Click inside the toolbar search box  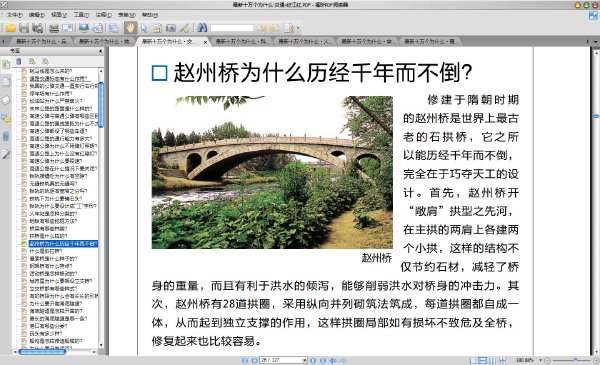pos(232,28)
